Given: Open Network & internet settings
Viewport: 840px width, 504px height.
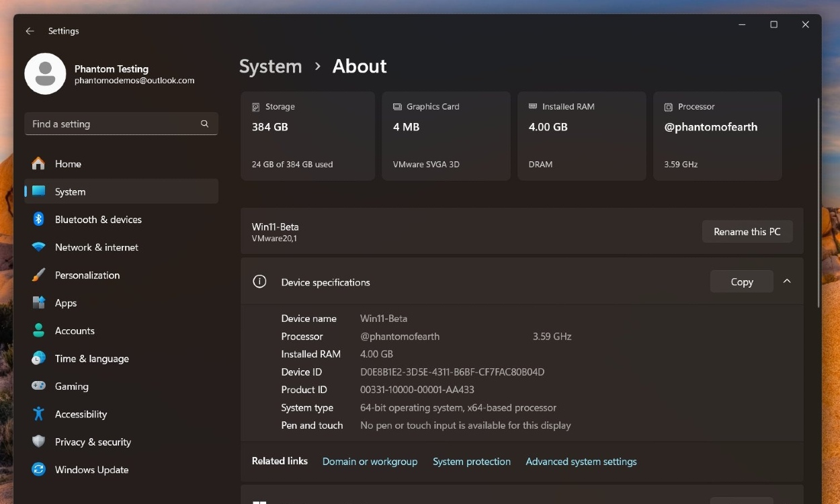Looking at the screenshot, I should pos(97,247).
